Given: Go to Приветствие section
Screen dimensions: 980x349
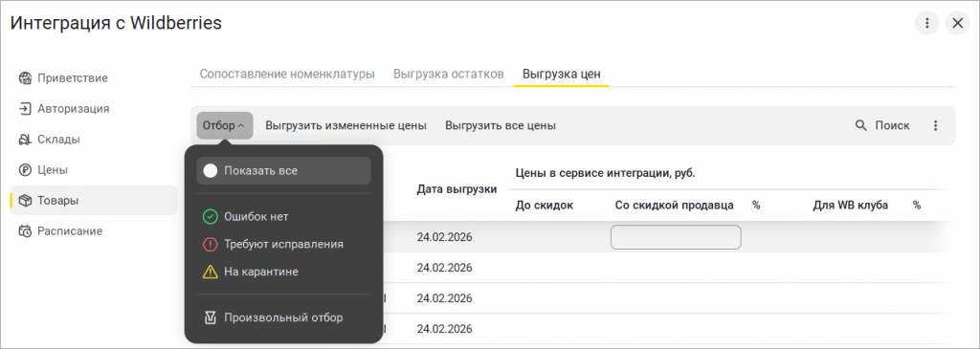Looking at the screenshot, I should pos(94,78).
